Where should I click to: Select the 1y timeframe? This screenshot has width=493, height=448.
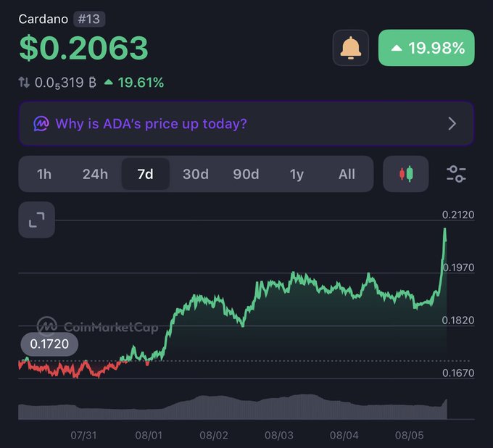(x=297, y=174)
